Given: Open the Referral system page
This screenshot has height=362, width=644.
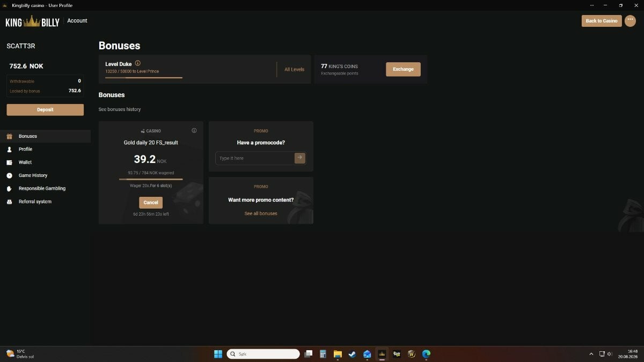Looking at the screenshot, I should 45,202.
